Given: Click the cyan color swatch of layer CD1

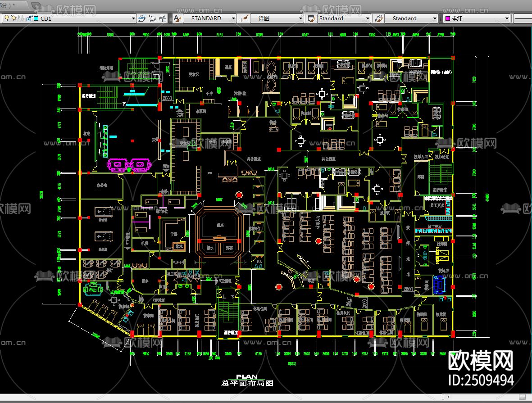Looking at the screenshot, I should pos(36,18).
